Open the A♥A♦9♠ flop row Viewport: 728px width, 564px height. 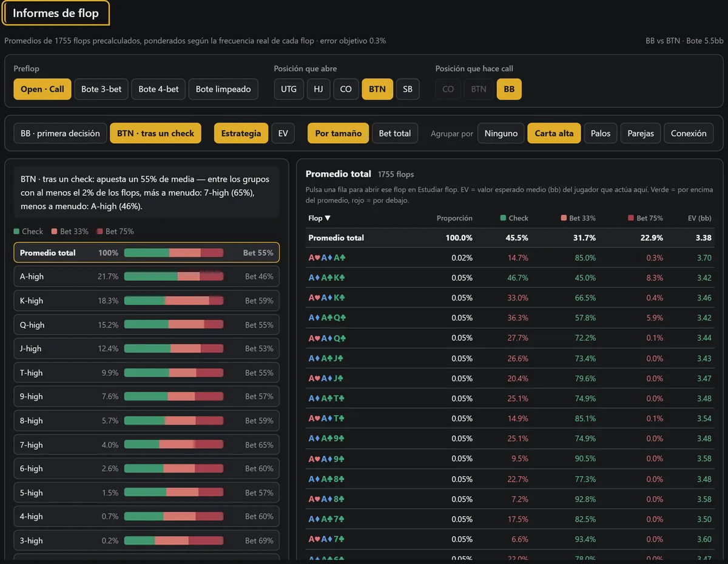tap(510, 458)
